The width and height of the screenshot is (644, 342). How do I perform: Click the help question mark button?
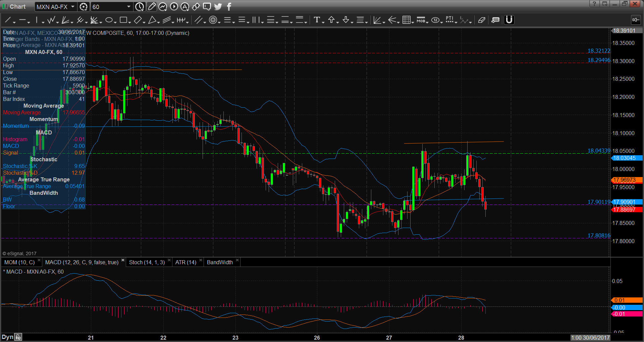point(594,4)
